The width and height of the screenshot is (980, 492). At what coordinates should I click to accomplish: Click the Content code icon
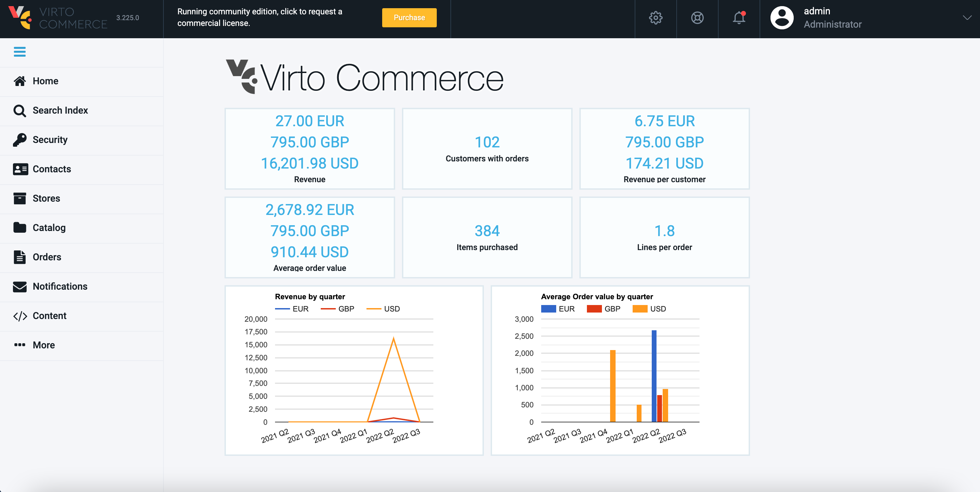[20, 316]
